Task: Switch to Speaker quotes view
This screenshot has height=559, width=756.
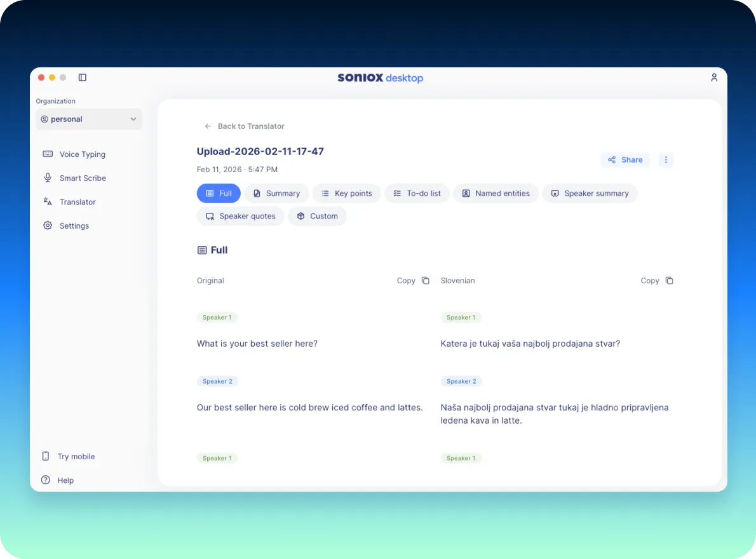Action: (x=240, y=217)
